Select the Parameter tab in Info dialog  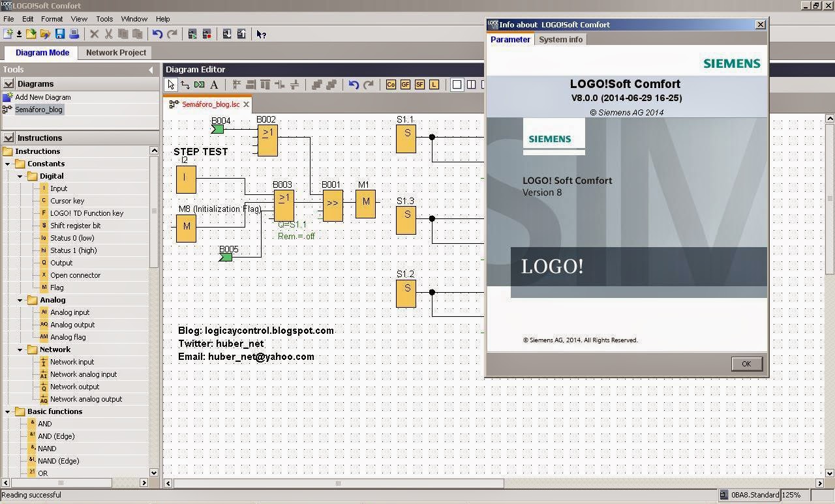(510, 40)
